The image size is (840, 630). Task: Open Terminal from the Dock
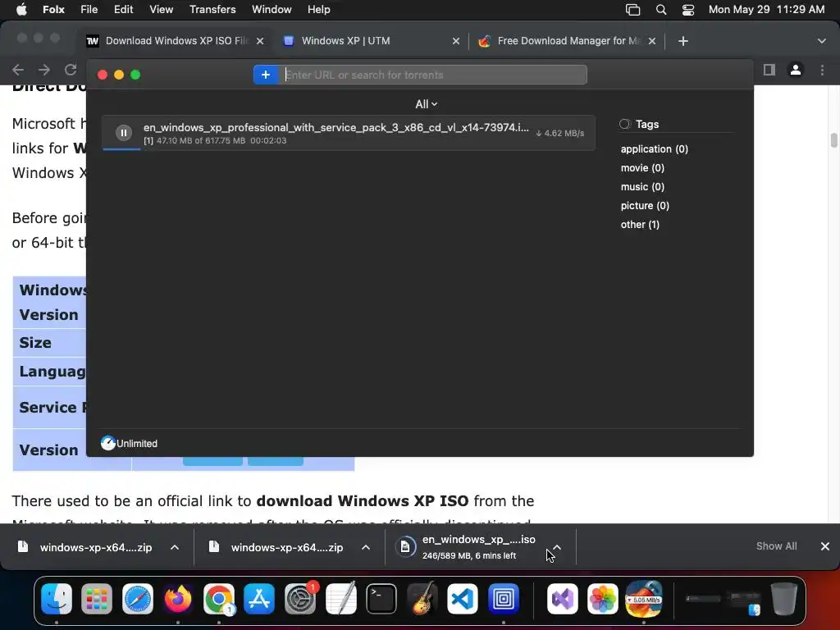(x=381, y=598)
